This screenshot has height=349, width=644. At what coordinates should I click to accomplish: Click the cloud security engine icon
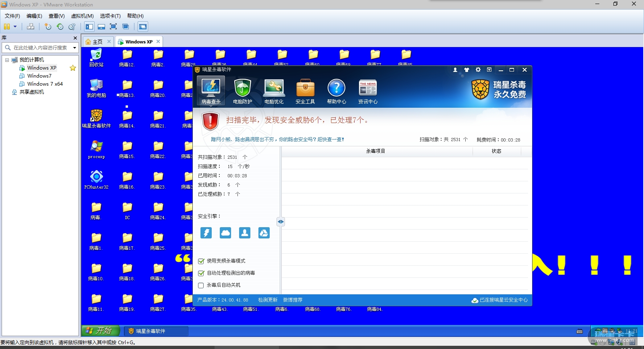click(225, 233)
